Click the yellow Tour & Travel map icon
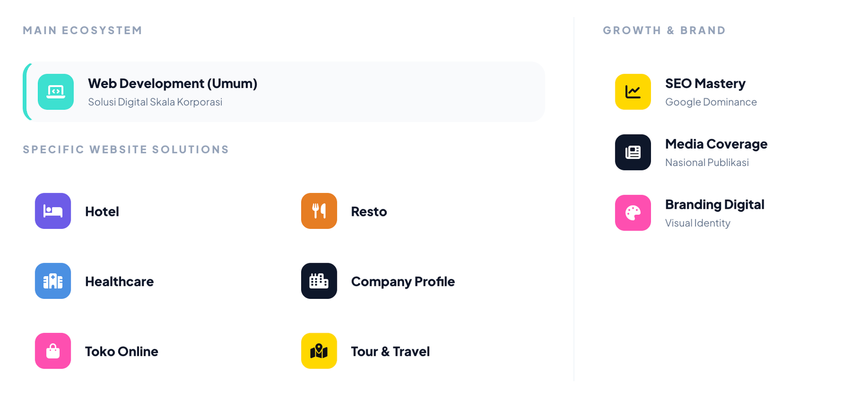868x402 pixels. pyautogui.click(x=319, y=351)
